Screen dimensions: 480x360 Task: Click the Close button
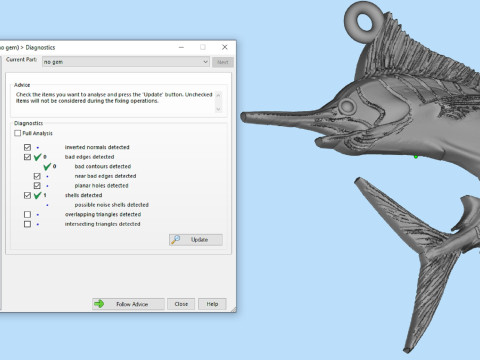(x=181, y=304)
